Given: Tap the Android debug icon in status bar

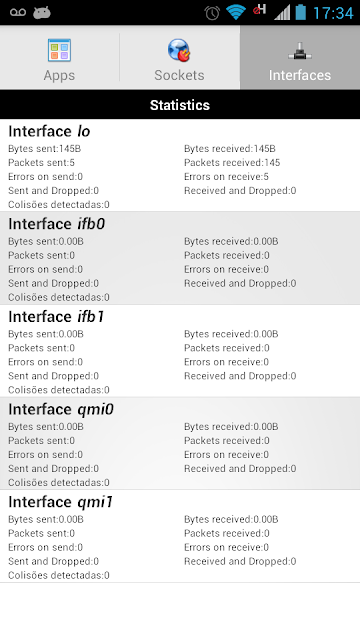Looking at the screenshot, I should click(x=42, y=13).
